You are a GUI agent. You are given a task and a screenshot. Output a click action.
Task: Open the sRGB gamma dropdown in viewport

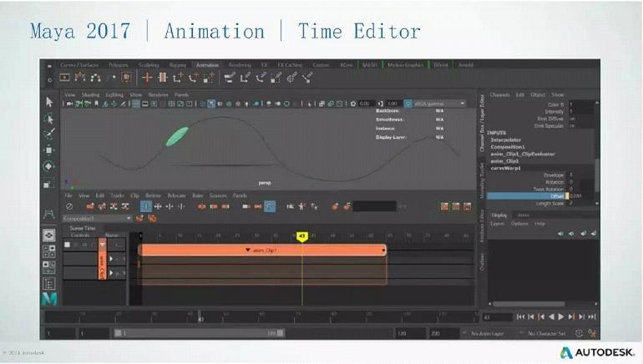[x=439, y=104]
